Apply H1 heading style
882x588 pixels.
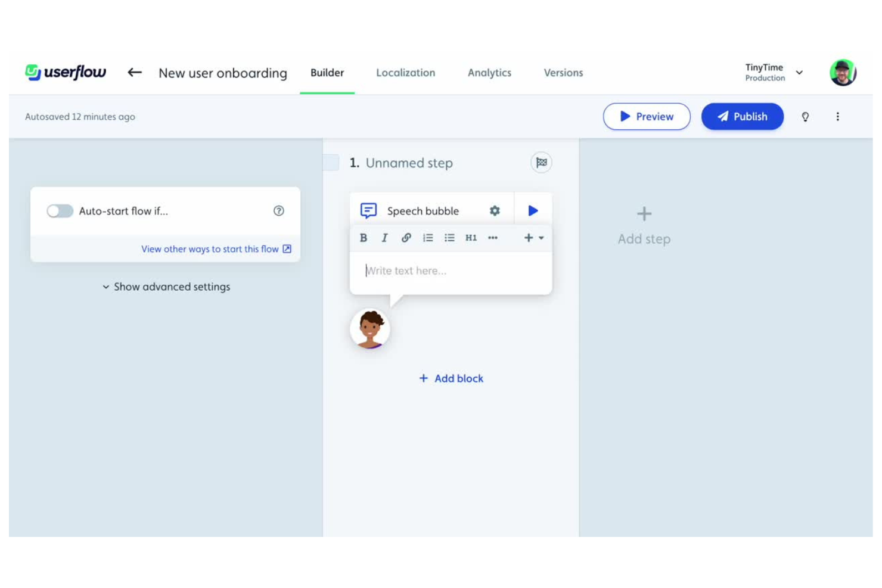pos(471,238)
